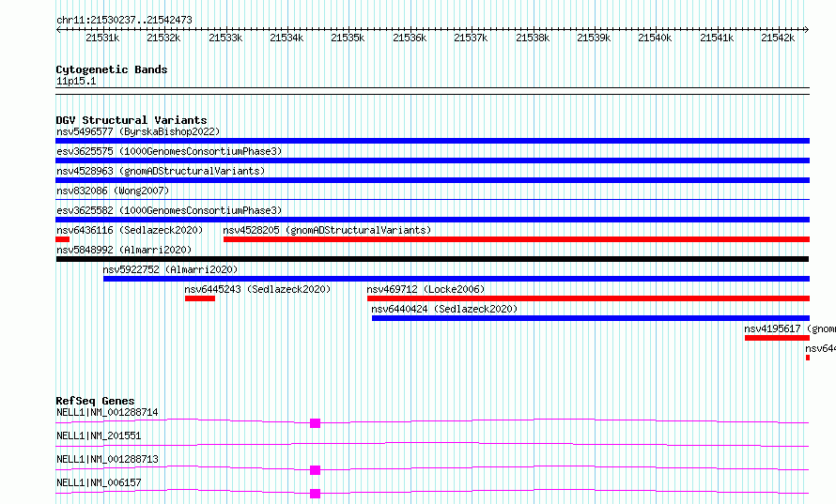Click the short red bar under nsv6436116

[62, 239]
